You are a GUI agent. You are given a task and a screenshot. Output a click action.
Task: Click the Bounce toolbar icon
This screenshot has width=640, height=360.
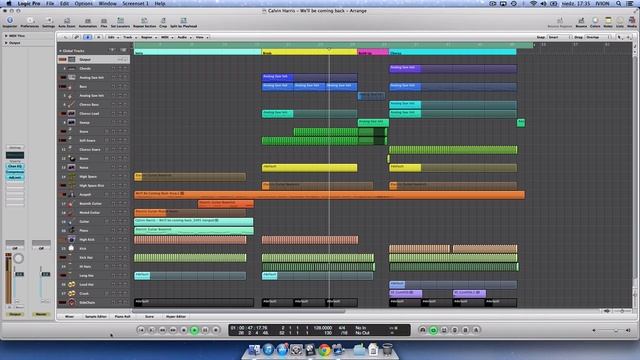tap(581, 22)
